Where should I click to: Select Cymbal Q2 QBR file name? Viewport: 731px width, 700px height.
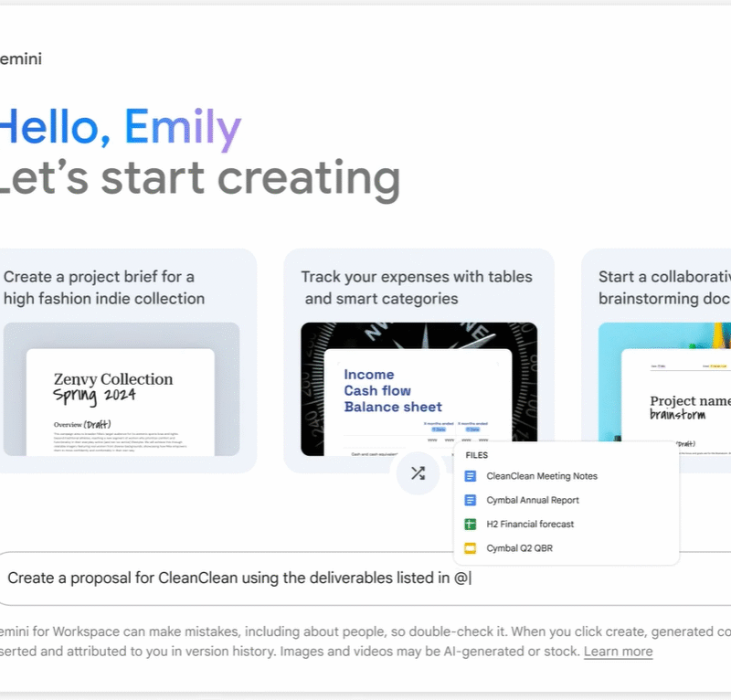(x=519, y=548)
